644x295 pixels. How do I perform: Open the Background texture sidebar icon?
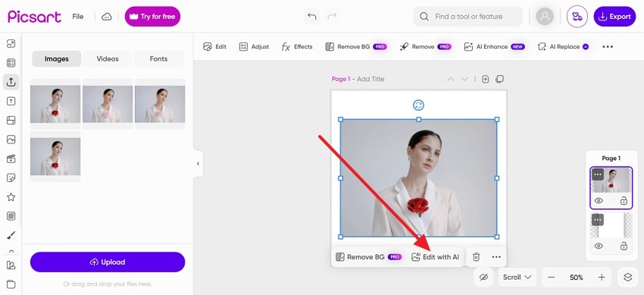point(11,216)
